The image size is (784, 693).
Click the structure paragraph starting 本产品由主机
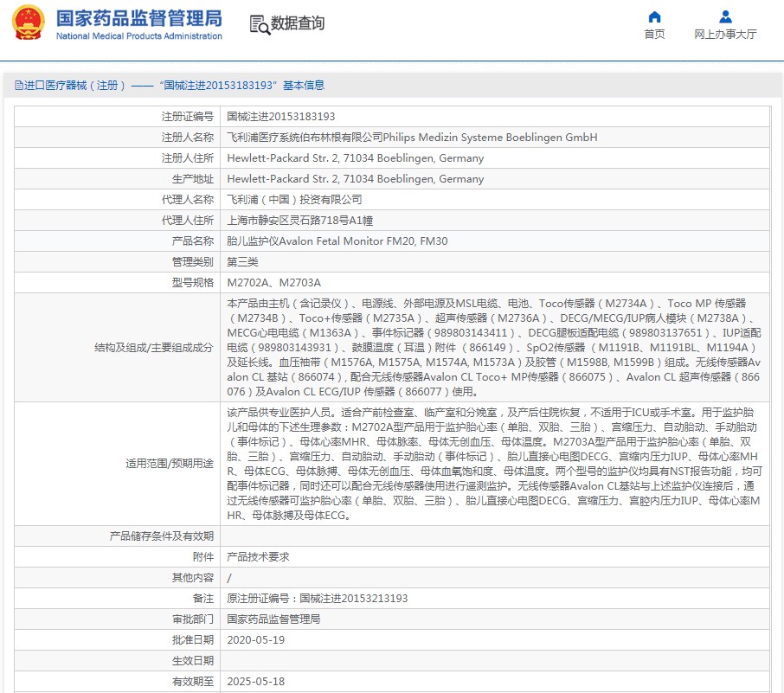coord(494,348)
